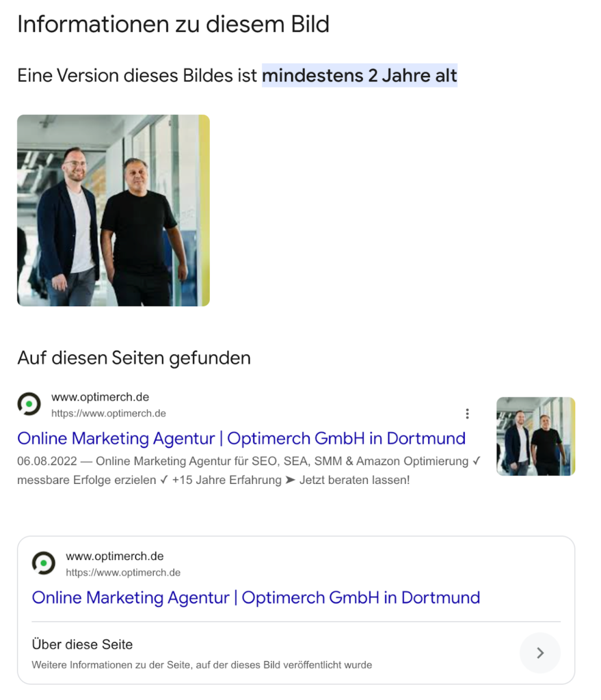Open the chevron arrow next to Über diese Seite
This screenshot has height=700, width=601.
tap(540, 653)
